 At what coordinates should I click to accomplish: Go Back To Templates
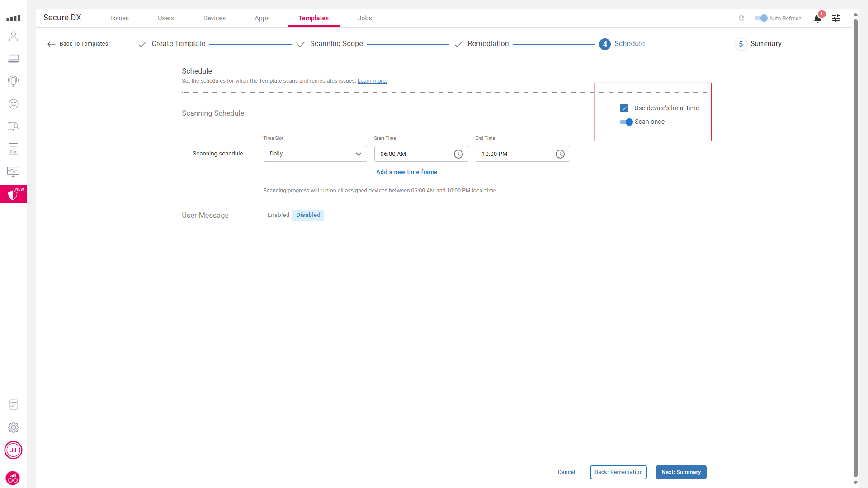(x=78, y=44)
